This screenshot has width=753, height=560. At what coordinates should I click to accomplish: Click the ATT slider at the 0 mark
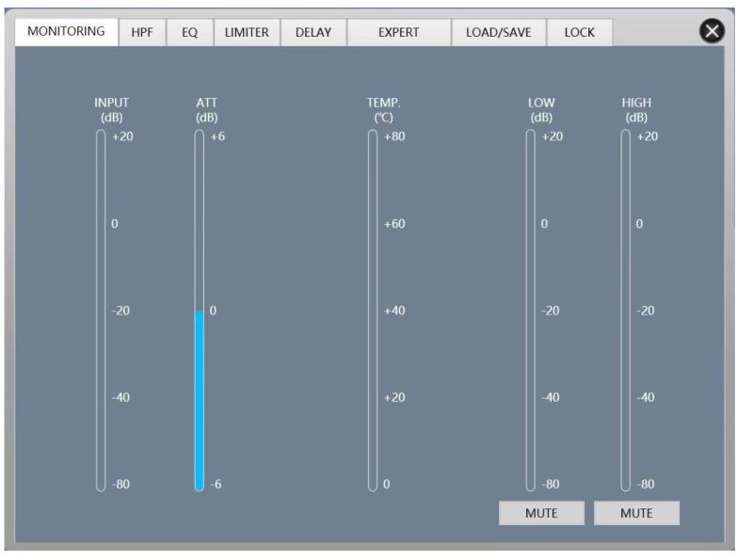[x=200, y=312]
